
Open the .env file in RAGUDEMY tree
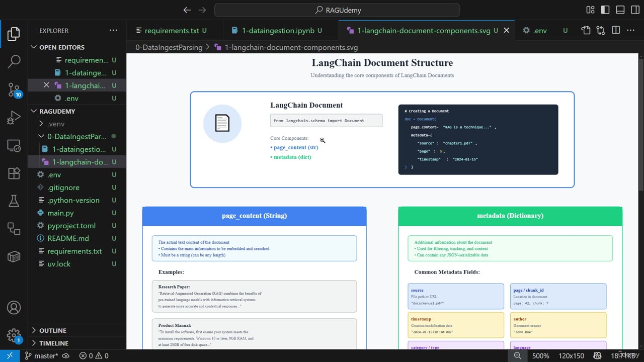pos(76,174)
